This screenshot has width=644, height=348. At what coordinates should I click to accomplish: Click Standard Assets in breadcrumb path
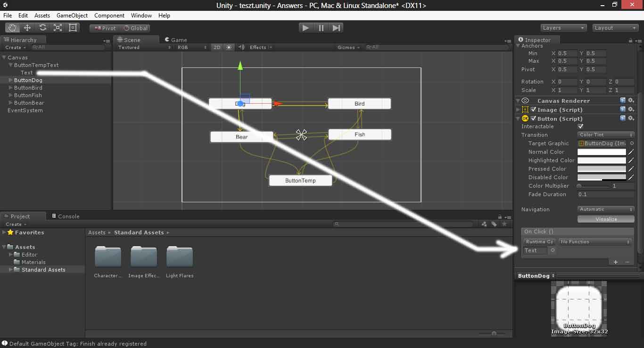[x=139, y=232]
